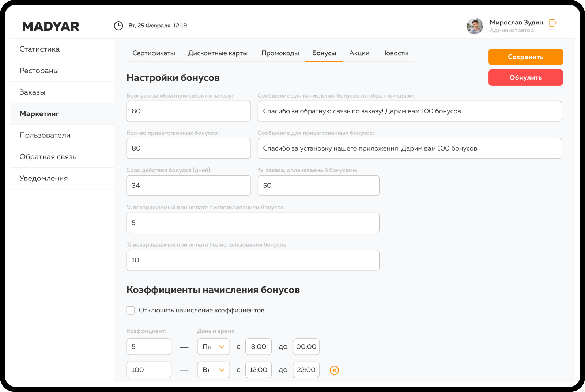Open Обратная связь in the sidebar

(62, 157)
